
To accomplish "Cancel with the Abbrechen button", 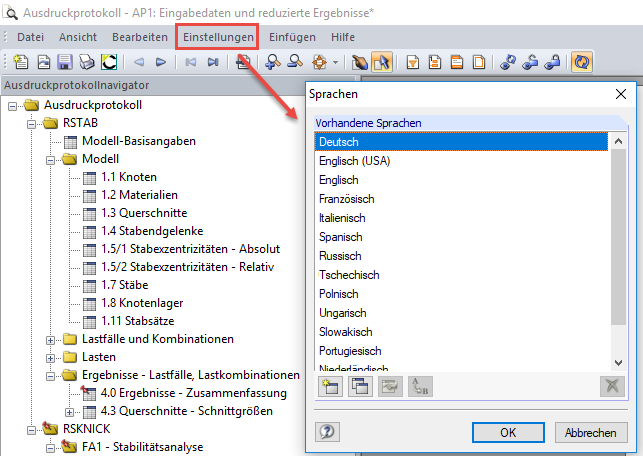I will (591, 433).
